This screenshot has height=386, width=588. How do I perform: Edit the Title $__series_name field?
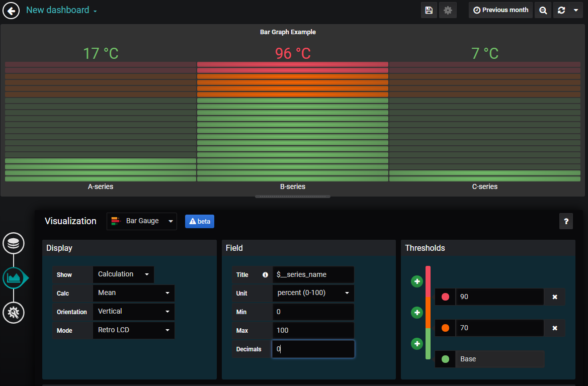[313, 274]
